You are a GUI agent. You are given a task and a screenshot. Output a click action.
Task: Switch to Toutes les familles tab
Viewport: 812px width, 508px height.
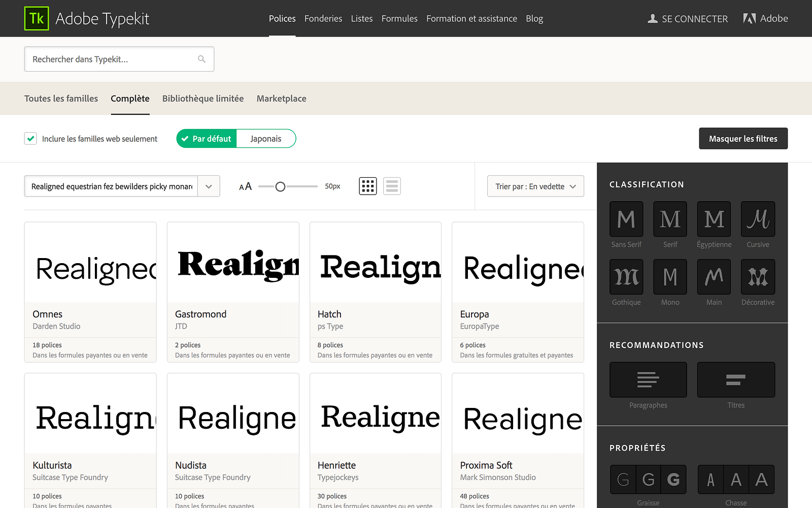(61, 99)
